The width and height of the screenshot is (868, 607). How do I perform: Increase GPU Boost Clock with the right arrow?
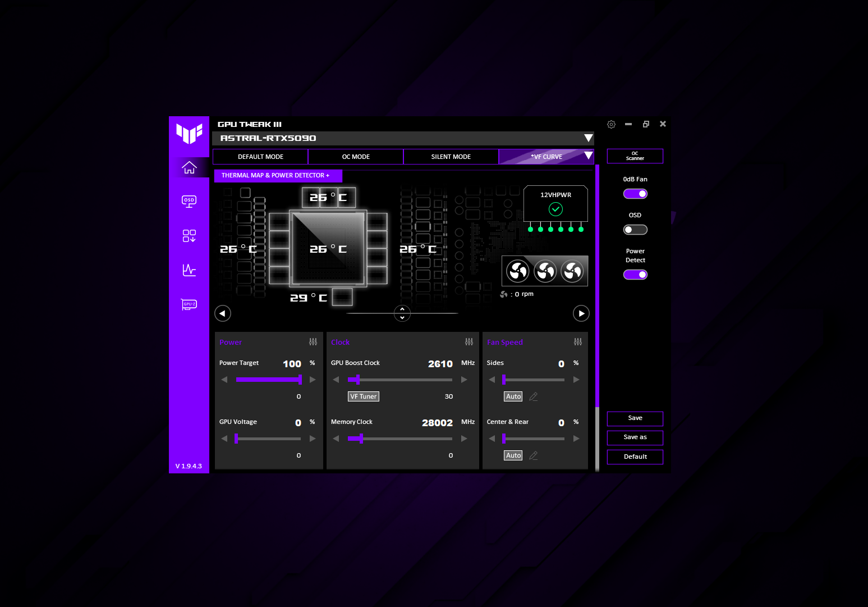[464, 380]
